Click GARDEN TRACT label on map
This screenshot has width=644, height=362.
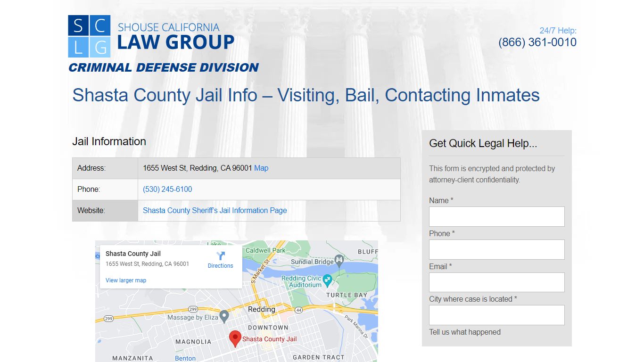tap(319, 357)
